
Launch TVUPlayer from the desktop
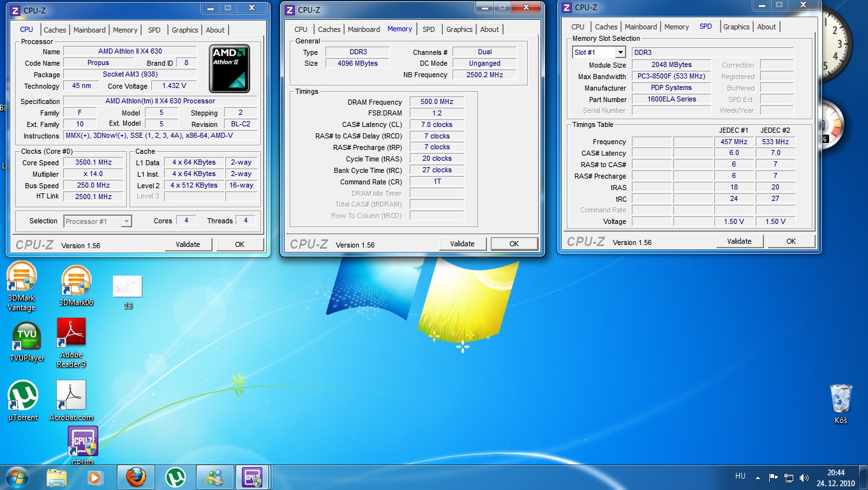click(27, 342)
